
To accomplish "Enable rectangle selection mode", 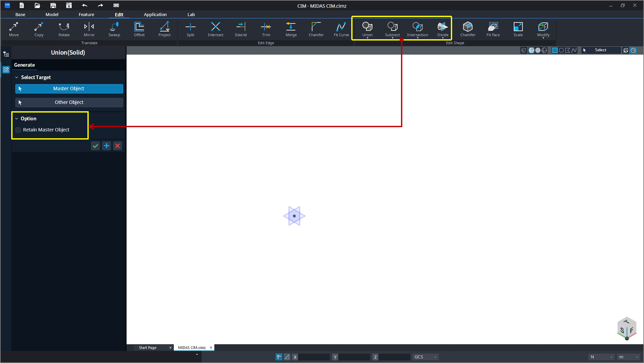I will click(555, 50).
